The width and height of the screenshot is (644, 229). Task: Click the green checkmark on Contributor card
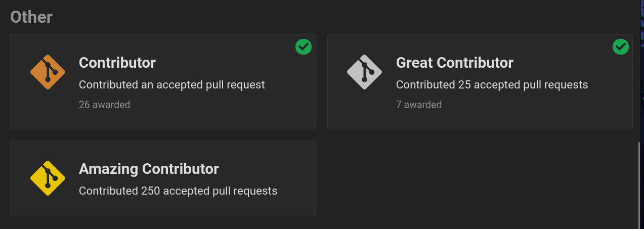(x=304, y=47)
